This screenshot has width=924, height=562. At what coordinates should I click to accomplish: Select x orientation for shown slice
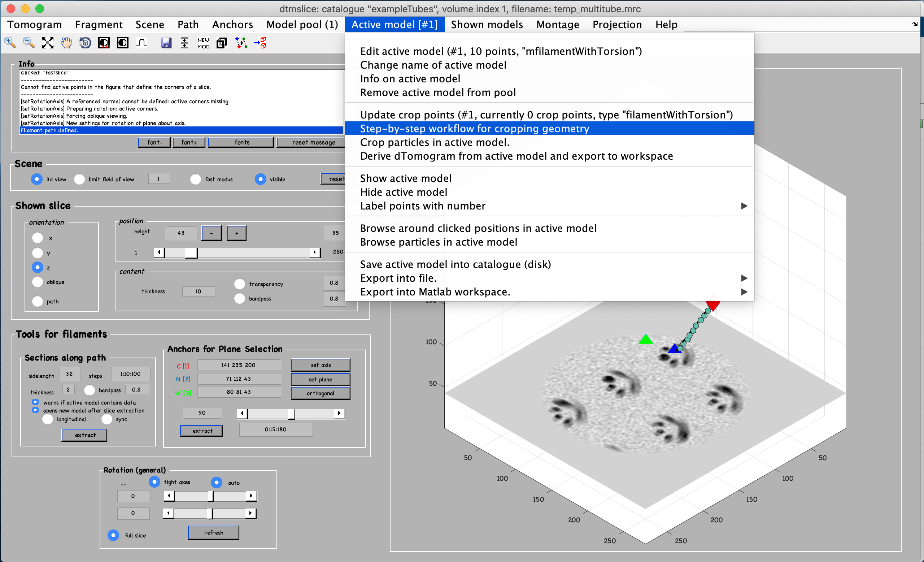pyautogui.click(x=37, y=238)
